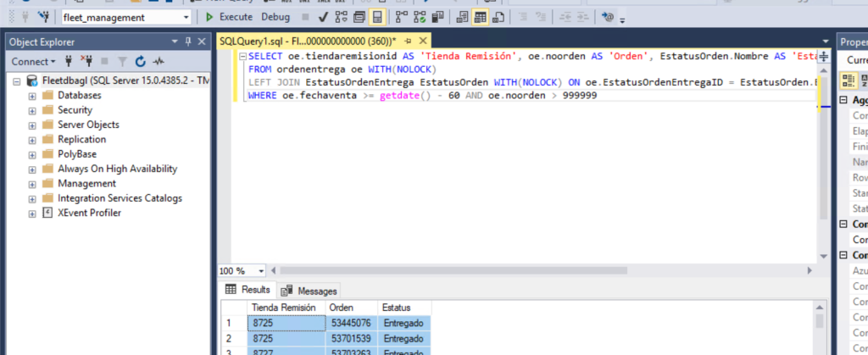This screenshot has height=355, width=868.
Task: Click the WHERE clause line in editor
Action: click(422, 96)
